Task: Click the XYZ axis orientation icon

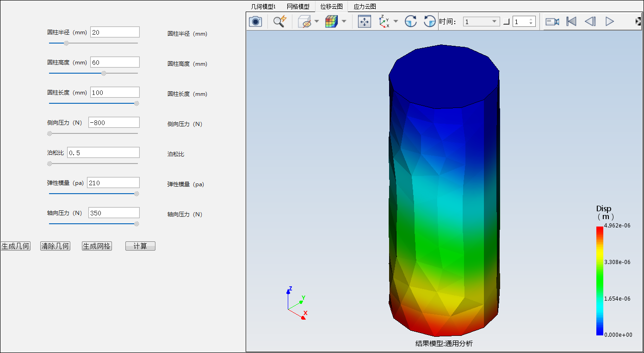Action: tap(384, 21)
